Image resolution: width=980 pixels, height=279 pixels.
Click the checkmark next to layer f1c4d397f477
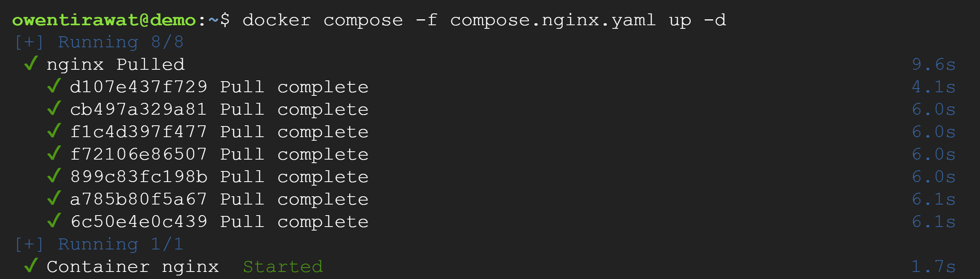point(54,131)
